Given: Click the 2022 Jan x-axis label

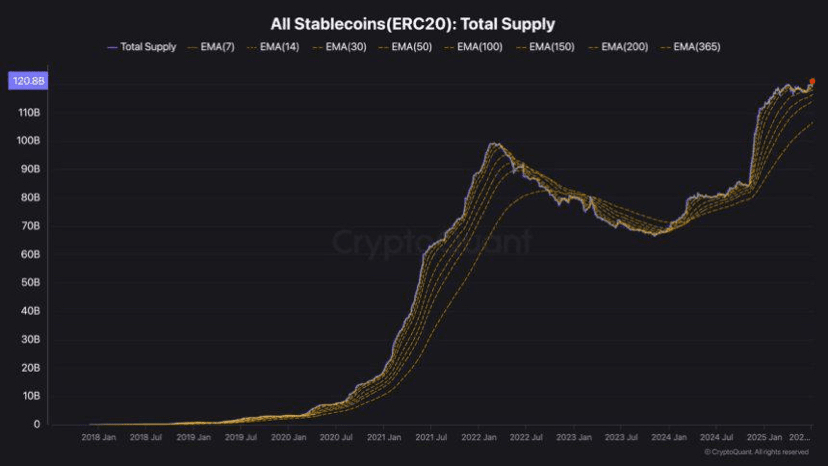Looking at the screenshot, I should click(478, 437).
